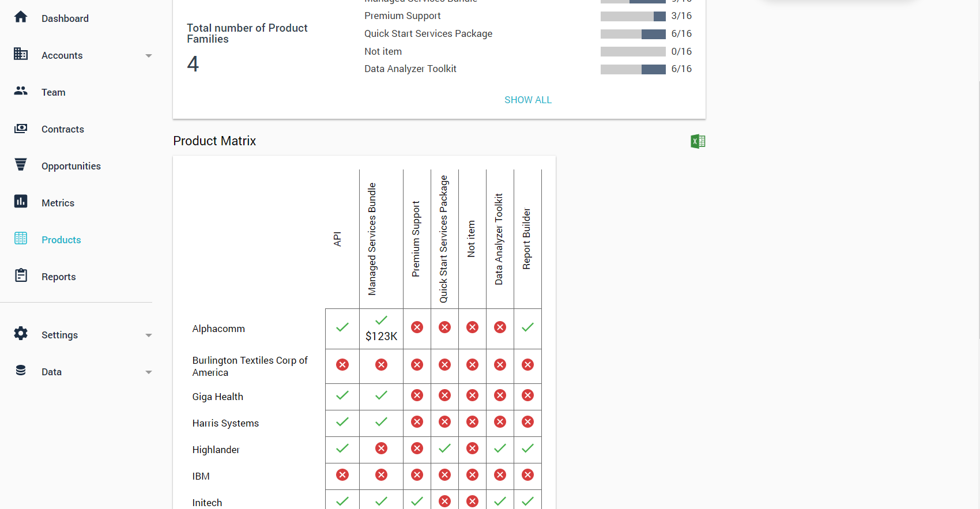Image resolution: width=980 pixels, height=509 pixels.
Task: Click the Accounts building icon
Action: 21,54
